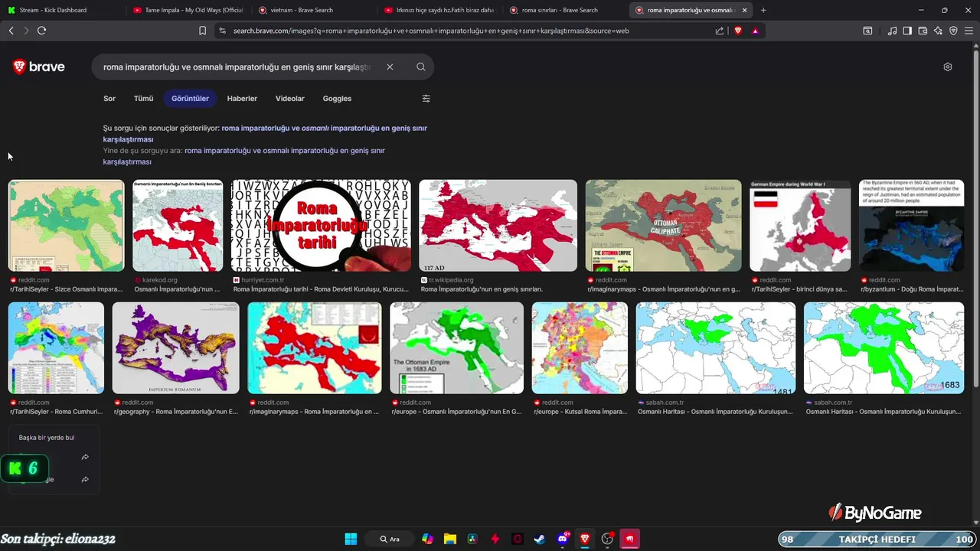Search instead for original osmnalı query
The height and width of the screenshot is (551, 980).
244,156
